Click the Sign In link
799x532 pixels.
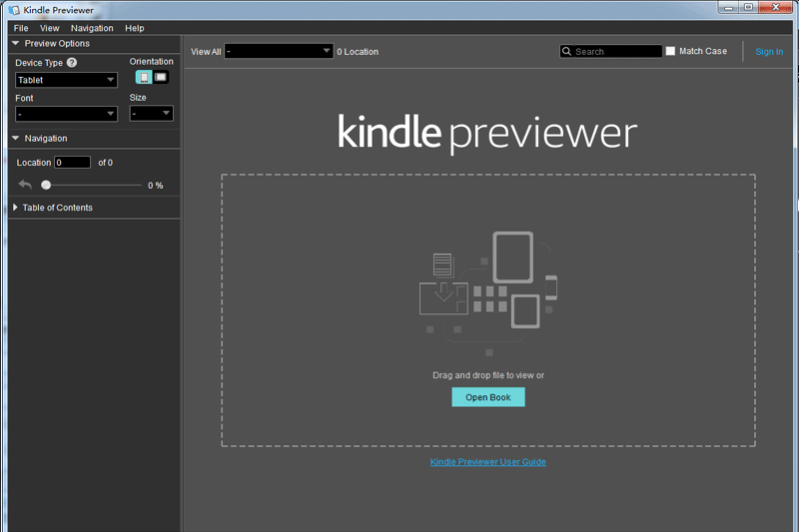click(x=769, y=52)
